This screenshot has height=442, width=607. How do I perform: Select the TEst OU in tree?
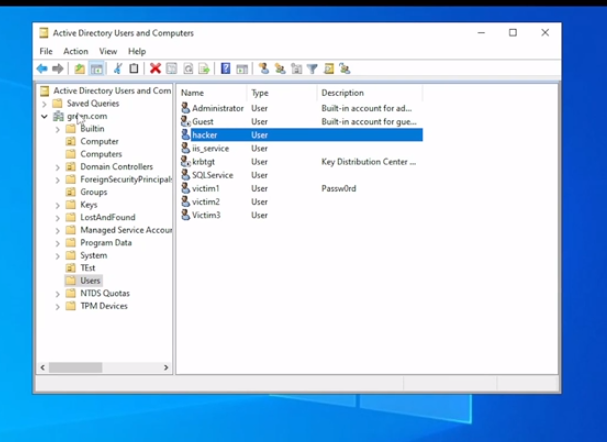(x=87, y=268)
